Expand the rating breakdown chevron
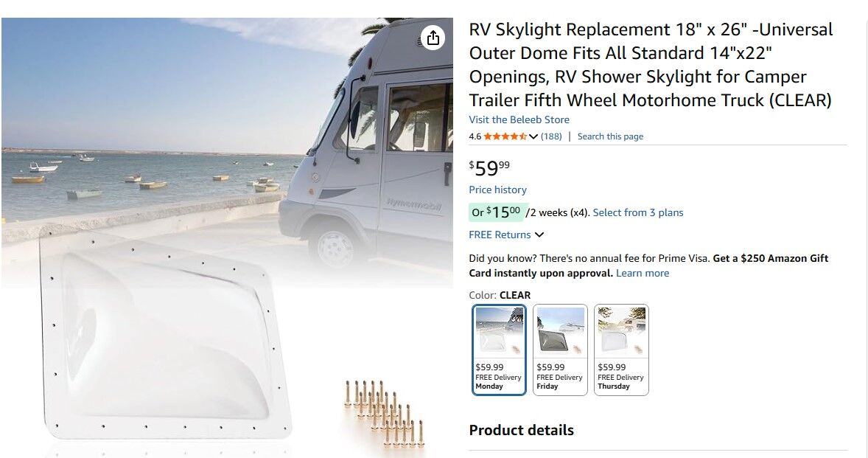The image size is (868, 458). pyautogui.click(x=533, y=136)
